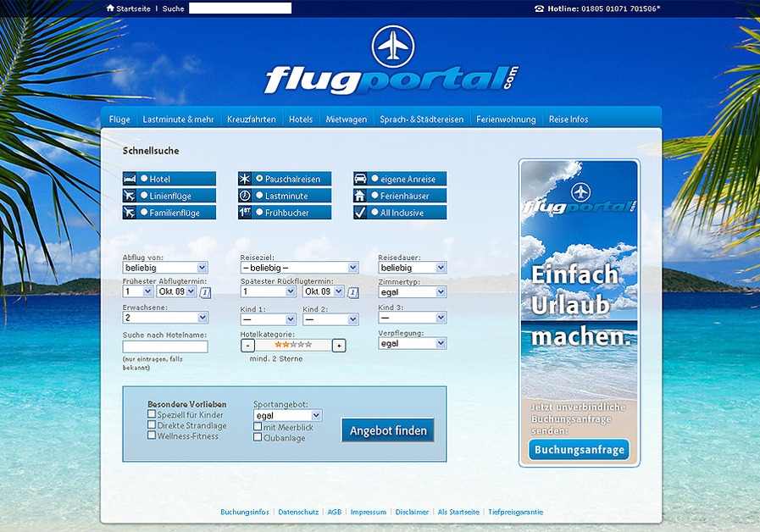Click the Pauschalreisen sun icon
The image size is (760, 532).
pos(244,179)
